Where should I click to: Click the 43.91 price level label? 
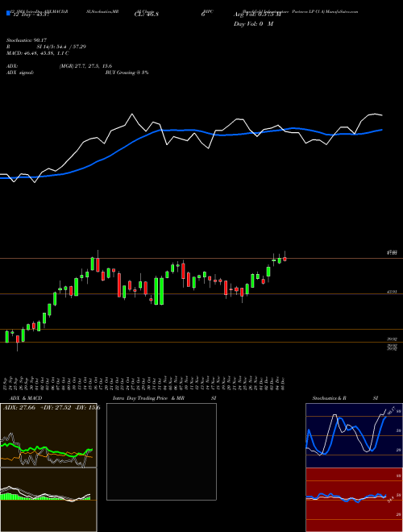(x=392, y=292)
